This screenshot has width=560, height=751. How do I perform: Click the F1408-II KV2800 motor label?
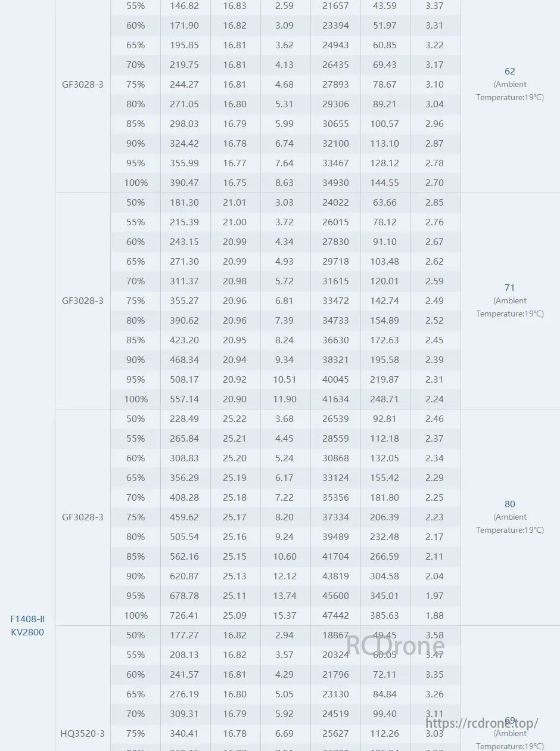[x=27, y=625]
